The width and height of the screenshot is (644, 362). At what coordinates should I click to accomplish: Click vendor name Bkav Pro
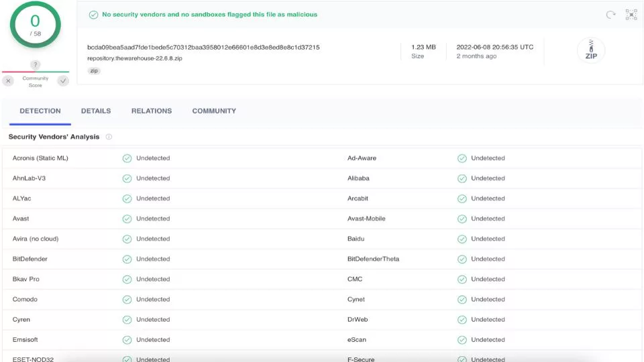click(x=26, y=279)
